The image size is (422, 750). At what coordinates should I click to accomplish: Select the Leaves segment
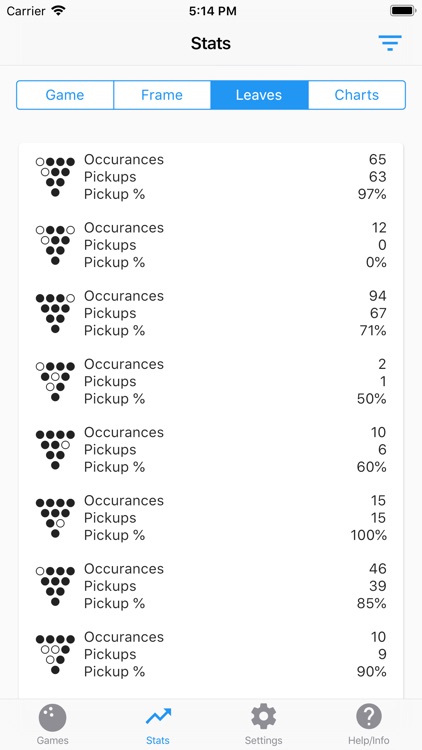pos(259,95)
